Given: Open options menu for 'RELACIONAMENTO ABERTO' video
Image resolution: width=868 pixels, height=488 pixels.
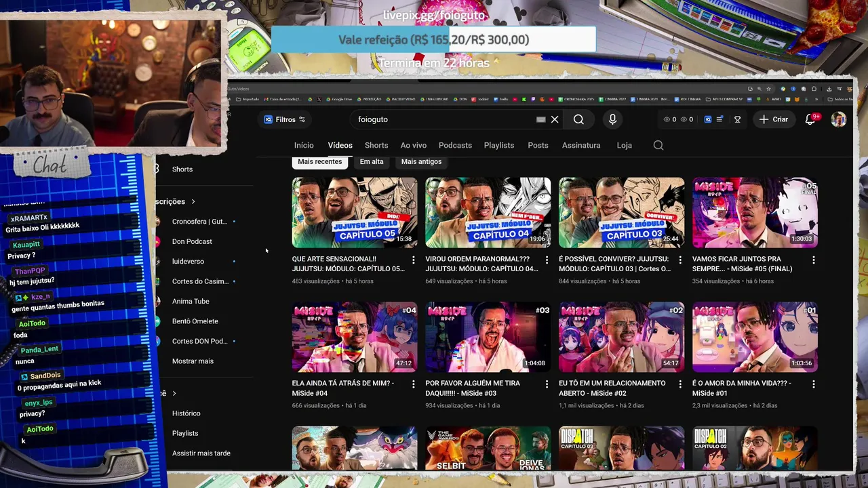Looking at the screenshot, I should tap(680, 384).
